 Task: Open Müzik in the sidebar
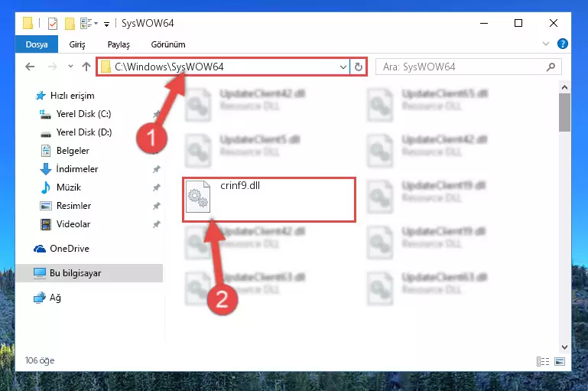pyautogui.click(x=69, y=187)
